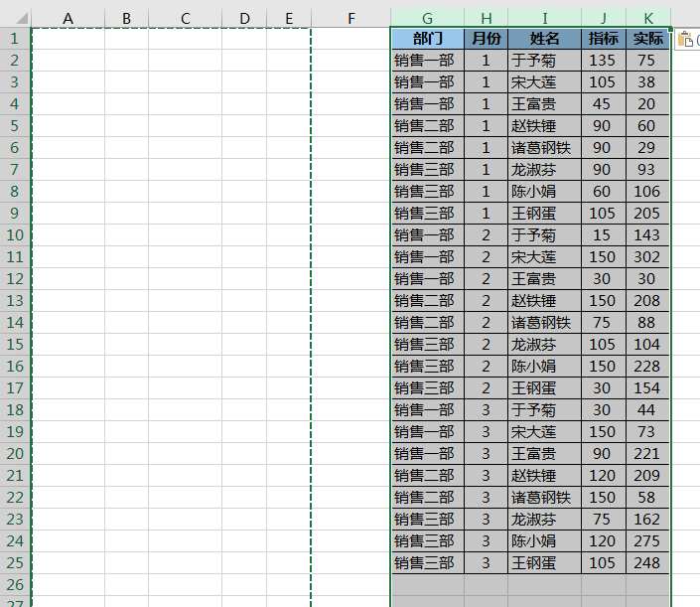Select 实际 value 208 in row 13
Viewport: 700px width, 607px height.
tap(647, 301)
